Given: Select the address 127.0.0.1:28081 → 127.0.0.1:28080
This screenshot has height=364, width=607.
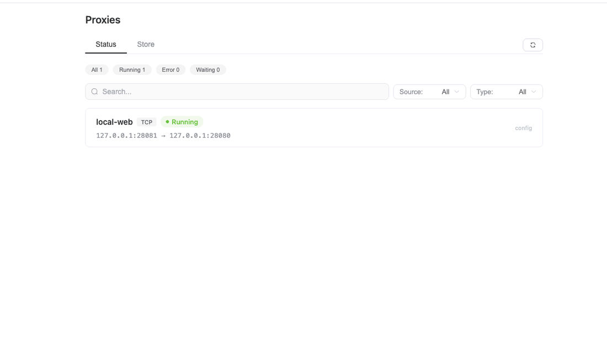Looking at the screenshot, I should (x=163, y=135).
